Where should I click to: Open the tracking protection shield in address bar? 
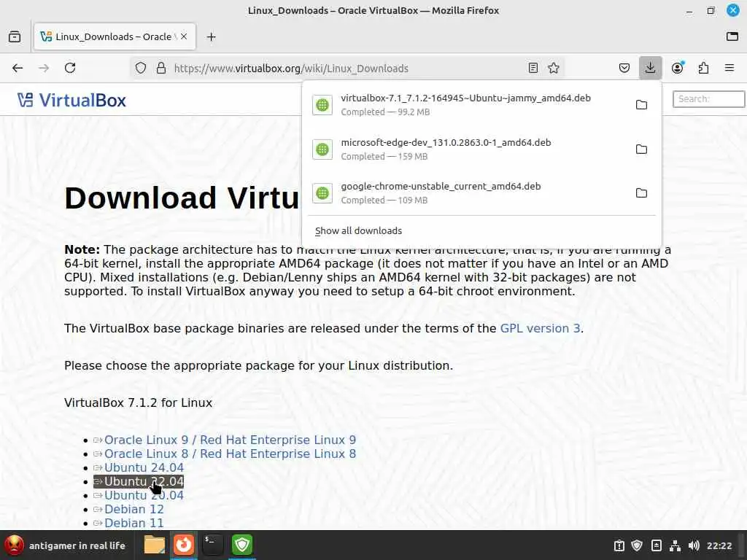tap(141, 68)
